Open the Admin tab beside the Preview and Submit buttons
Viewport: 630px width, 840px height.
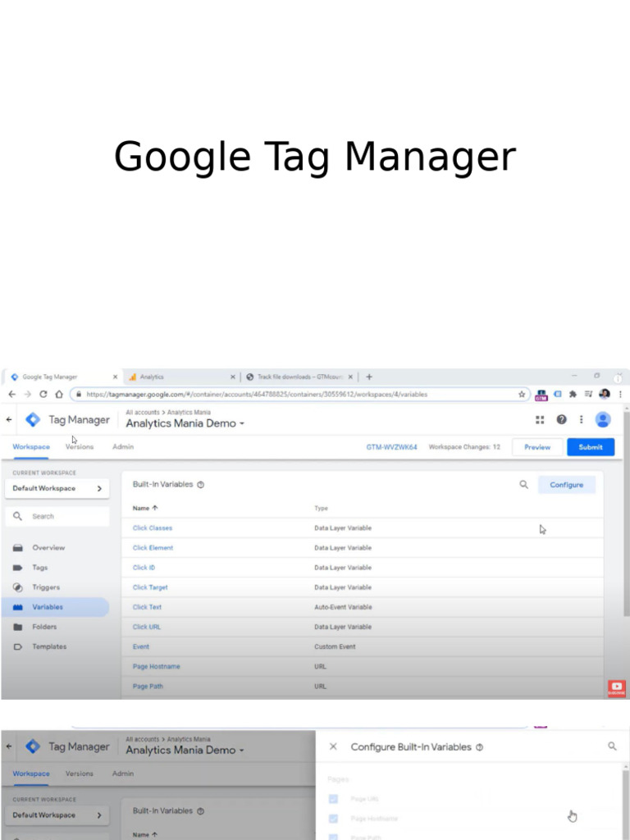[x=123, y=446]
